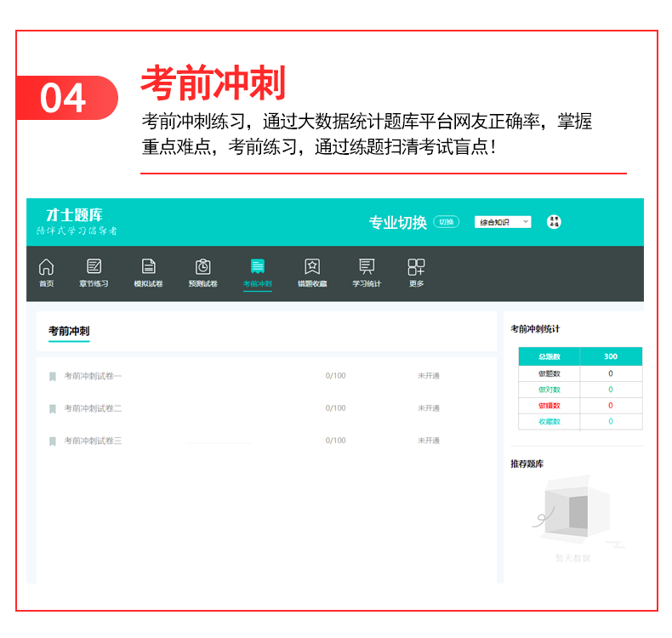This screenshot has height=638, width=672.
Task: Open 更多 more apps icon
Action: coord(416,266)
